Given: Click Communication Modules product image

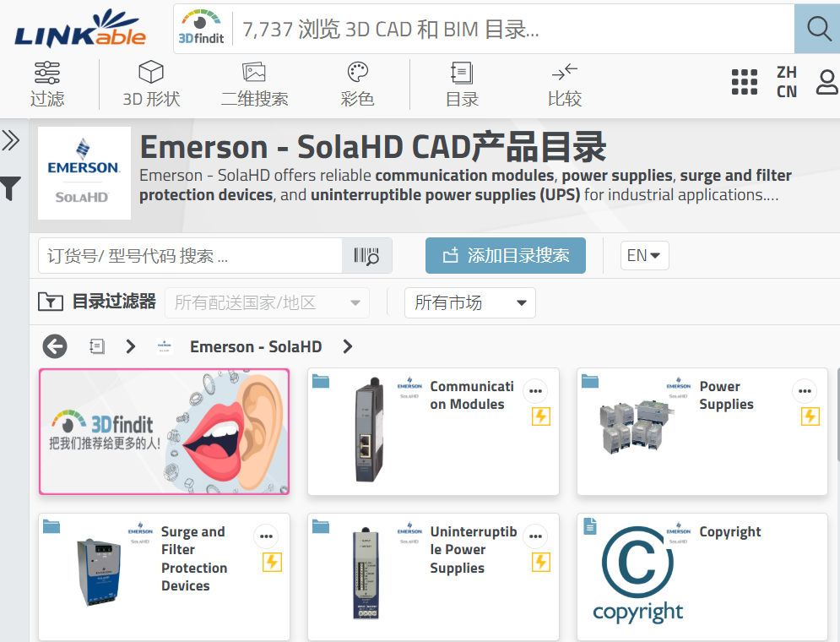Looking at the screenshot, I should click(370, 430).
